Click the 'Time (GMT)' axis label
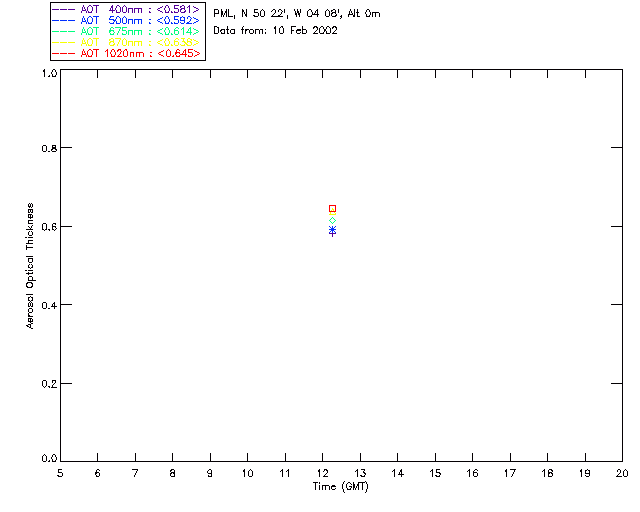The width and height of the screenshot is (640, 512). click(x=340, y=487)
